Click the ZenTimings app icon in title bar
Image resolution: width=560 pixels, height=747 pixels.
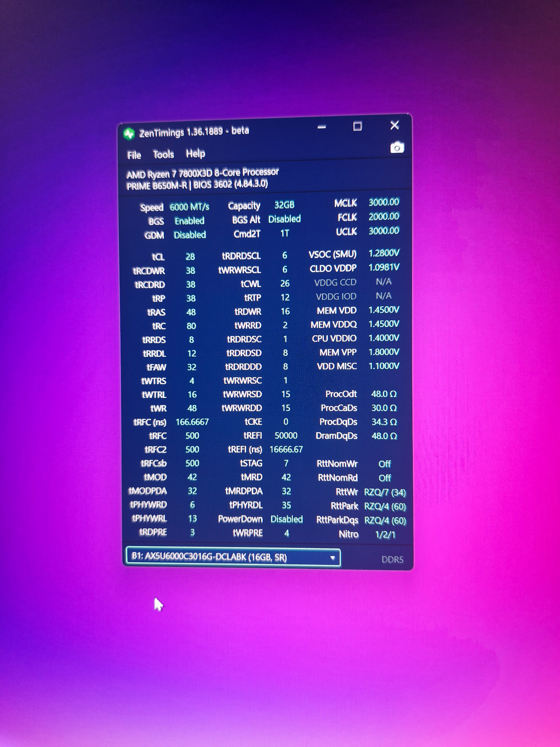129,134
